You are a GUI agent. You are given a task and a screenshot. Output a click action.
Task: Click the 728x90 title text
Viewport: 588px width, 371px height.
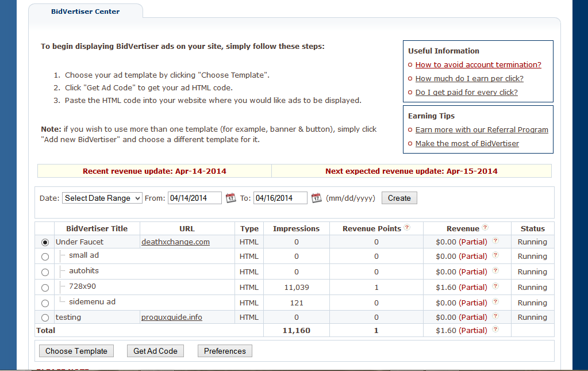click(x=83, y=286)
